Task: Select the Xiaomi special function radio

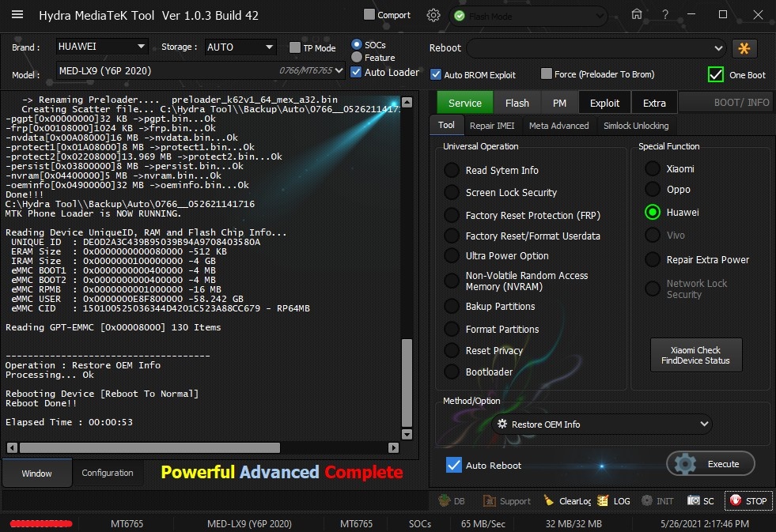Action: click(653, 168)
